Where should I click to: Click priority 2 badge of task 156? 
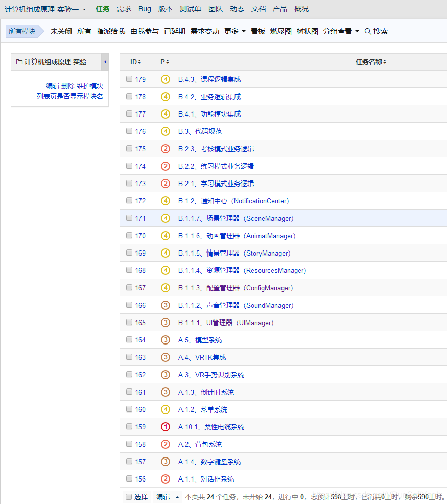tap(165, 478)
